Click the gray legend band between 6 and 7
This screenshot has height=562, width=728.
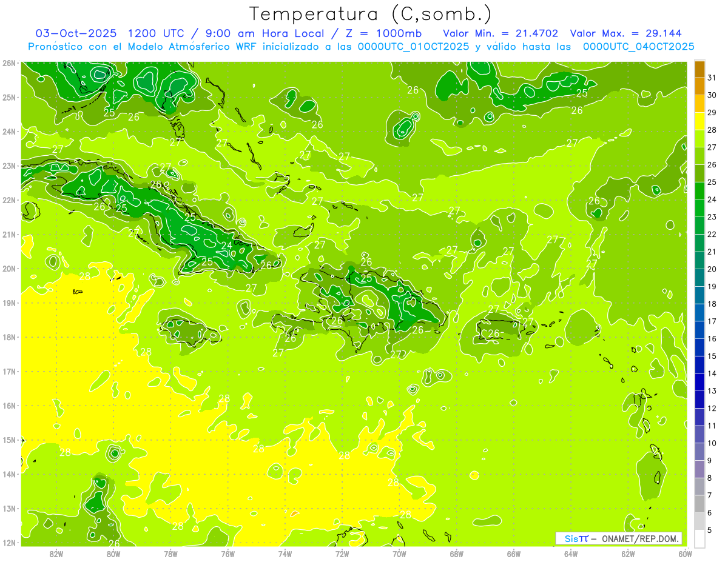pyautogui.click(x=699, y=504)
